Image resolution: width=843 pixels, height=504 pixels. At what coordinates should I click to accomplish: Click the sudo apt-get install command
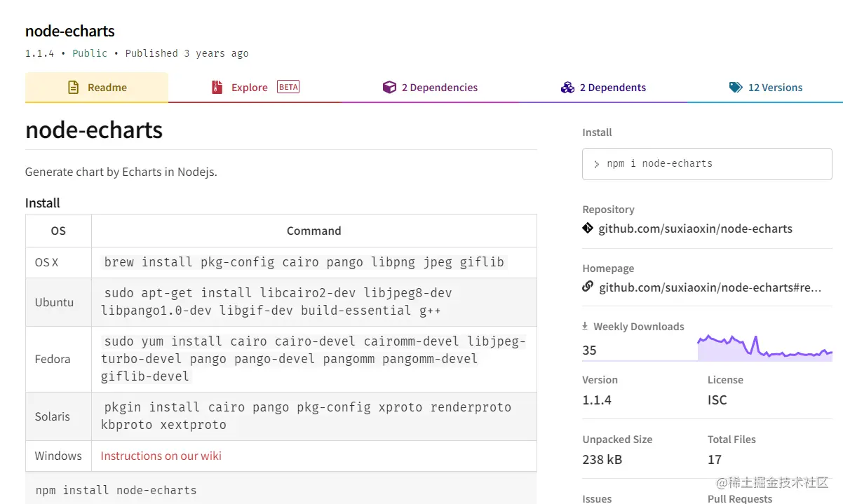pyautogui.click(x=278, y=302)
